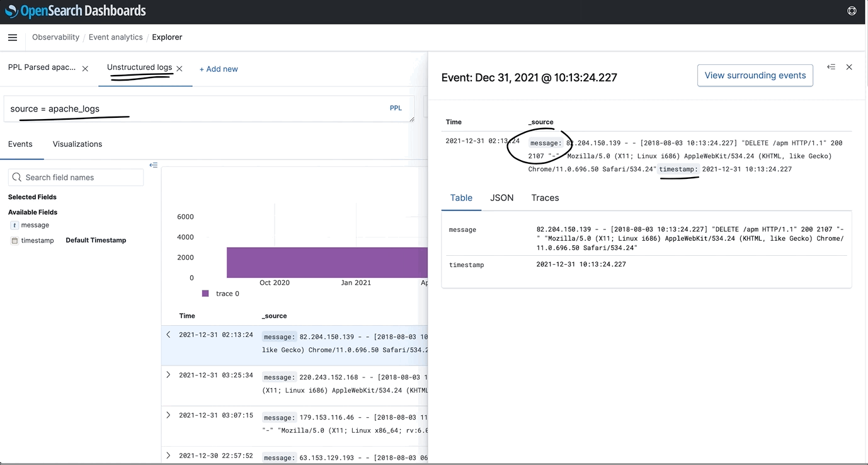Viewport: 868px width, 465px height.
Task: Open the Traces tab
Action: point(545,198)
